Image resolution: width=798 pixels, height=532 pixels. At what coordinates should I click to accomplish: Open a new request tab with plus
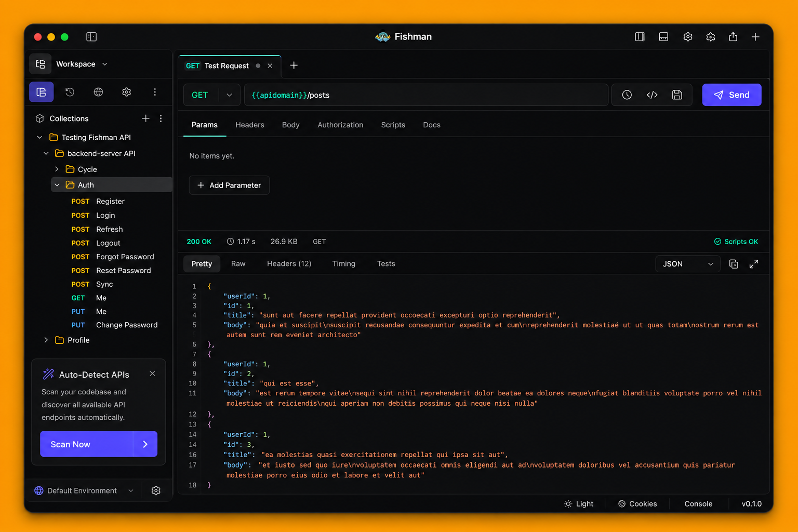[x=294, y=65]
